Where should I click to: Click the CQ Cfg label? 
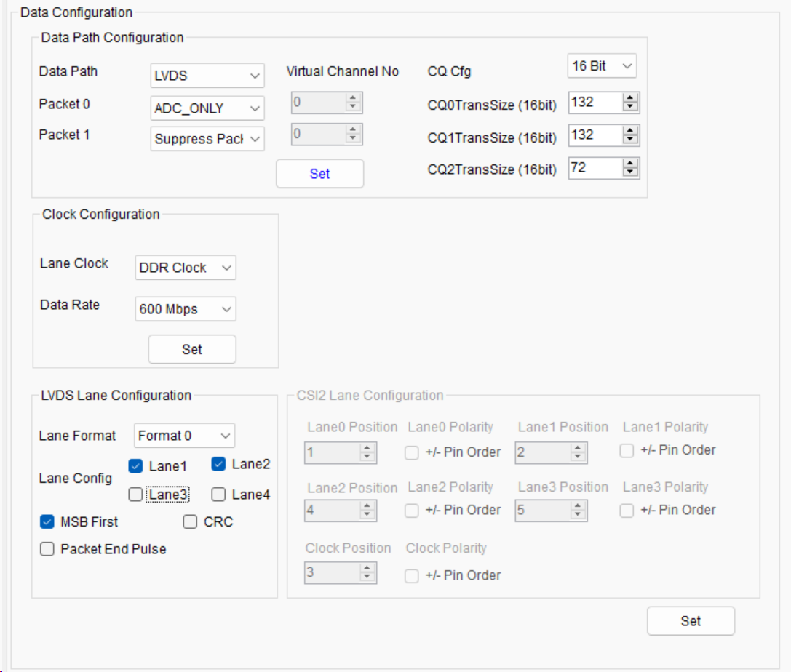[449, 71]
